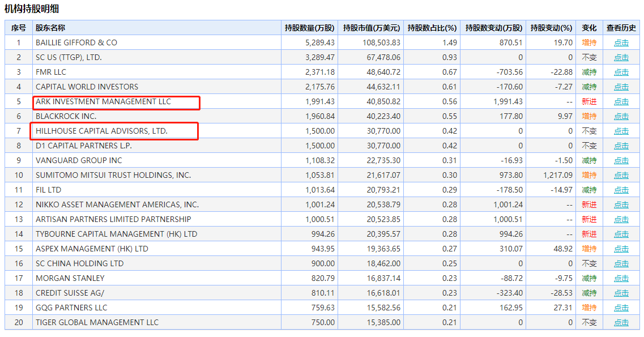Click the 持股市值(万美元) column header
This screenshot has height=337, width=644.
pos(372,28)
